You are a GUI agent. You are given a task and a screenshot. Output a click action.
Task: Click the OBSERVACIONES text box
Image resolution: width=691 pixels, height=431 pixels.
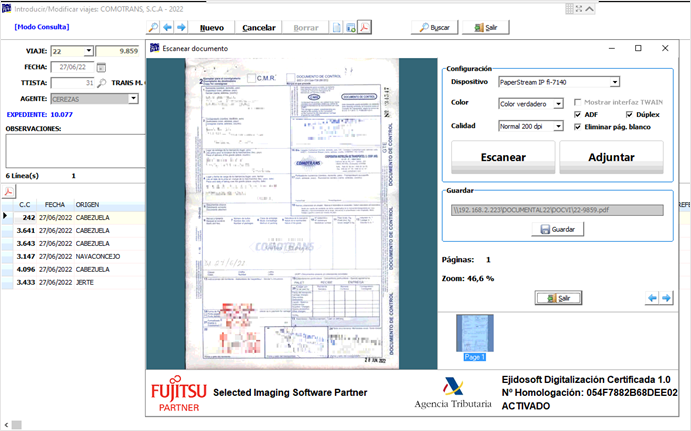(75, 151)
